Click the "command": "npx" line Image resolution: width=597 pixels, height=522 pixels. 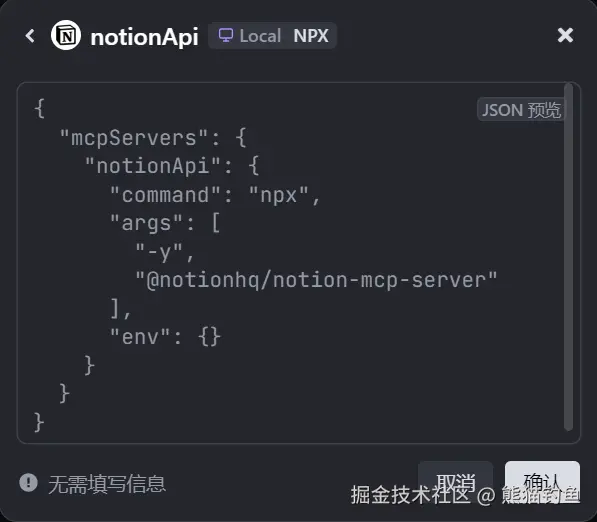(x=215, y=195)
